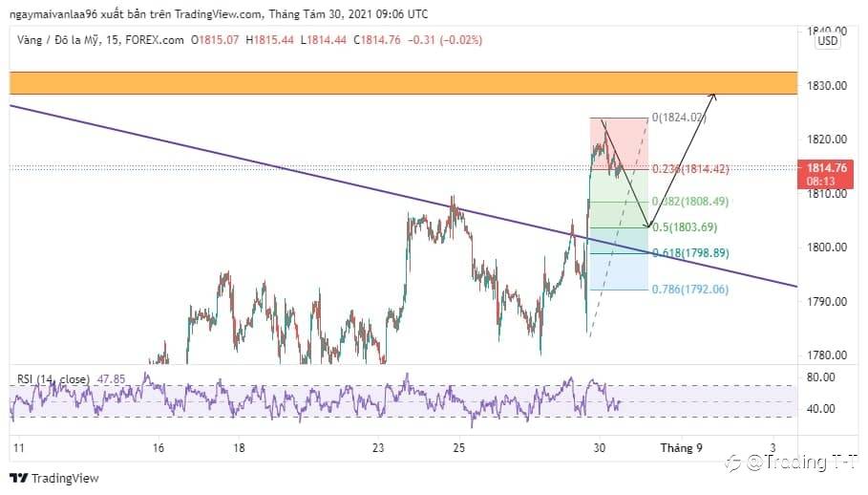Image resolution: width=868 pixels, height=495 pixels.
Task: Click the date axis label "Tháng 9"
Action: tap(682, 448)
